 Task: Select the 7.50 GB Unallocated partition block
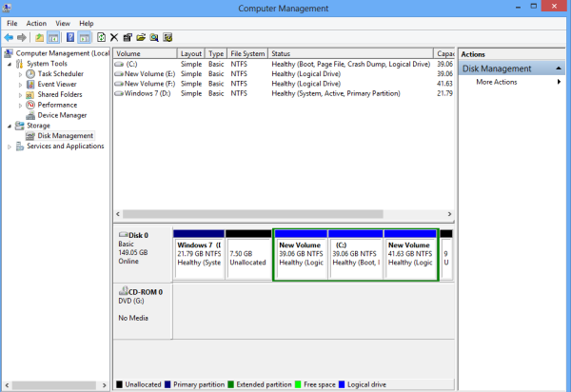coord(247,254)
